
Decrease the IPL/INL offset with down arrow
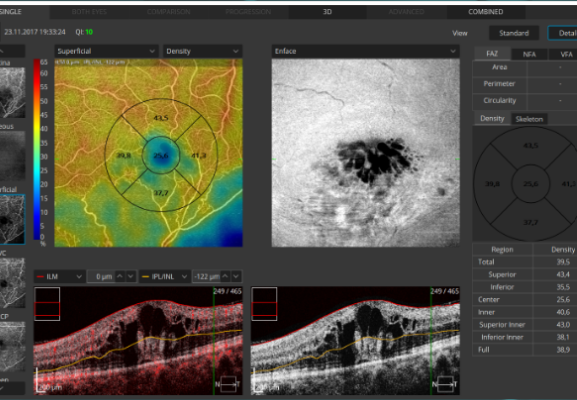click(x=236, y=276)
